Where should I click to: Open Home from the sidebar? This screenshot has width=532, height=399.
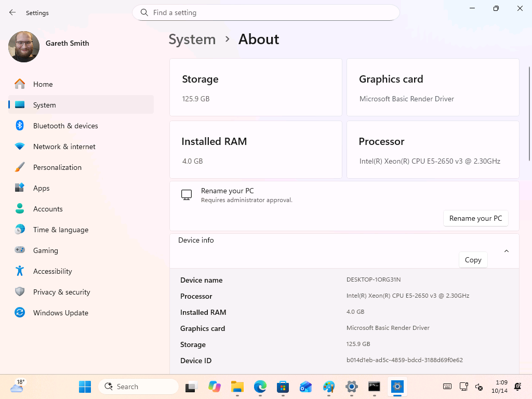point(81,84)
